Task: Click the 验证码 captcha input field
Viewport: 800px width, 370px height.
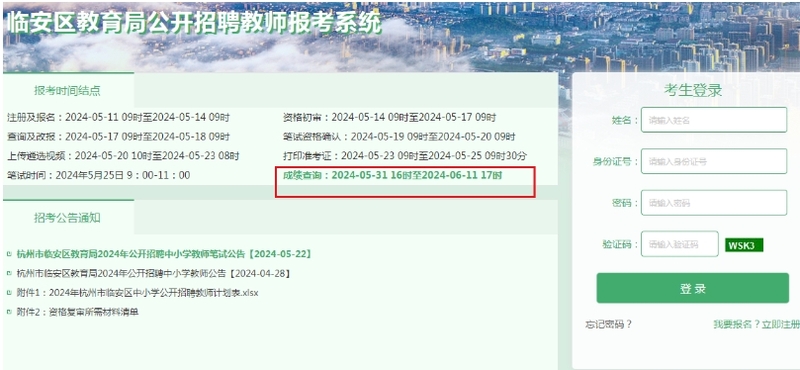Action: (680, 244)
